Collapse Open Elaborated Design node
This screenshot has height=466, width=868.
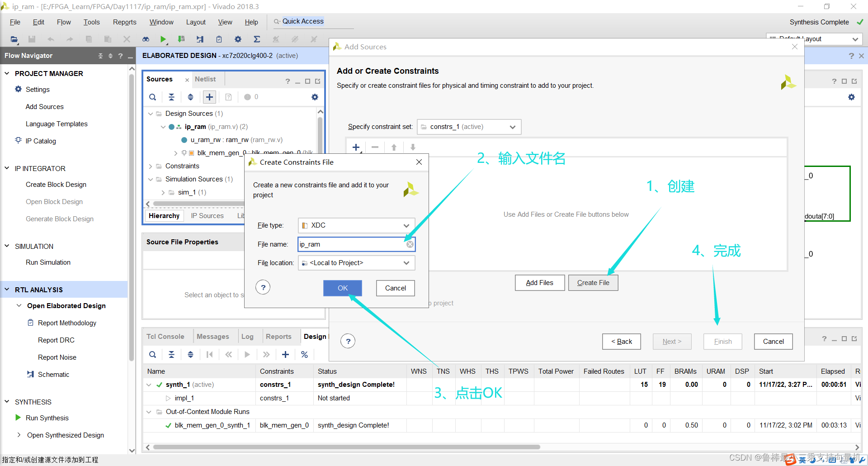19,305
